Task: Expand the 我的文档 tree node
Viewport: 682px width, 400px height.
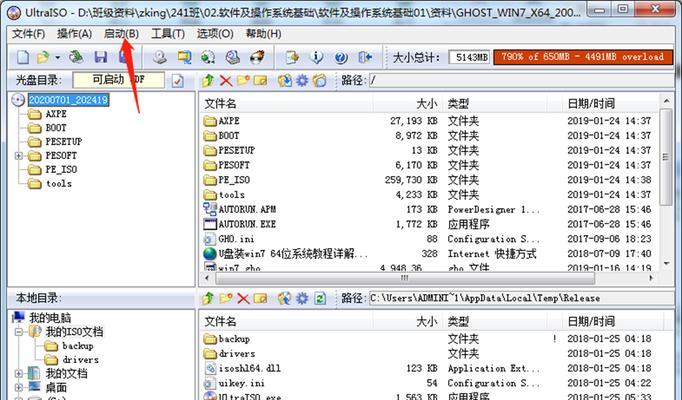Action: point(19,373)
